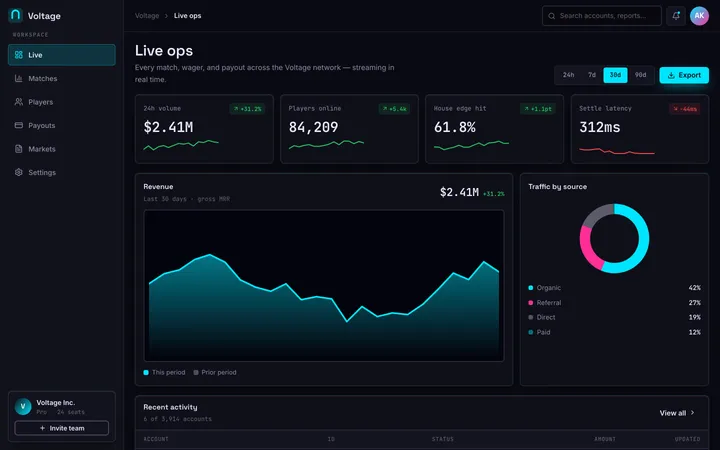Click the Live ops breadcrumb

point(187,16)
